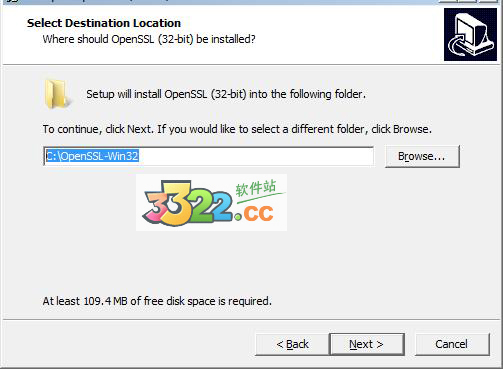
Task: Click empty area inside destination folder field
Action: click(255, 156)
